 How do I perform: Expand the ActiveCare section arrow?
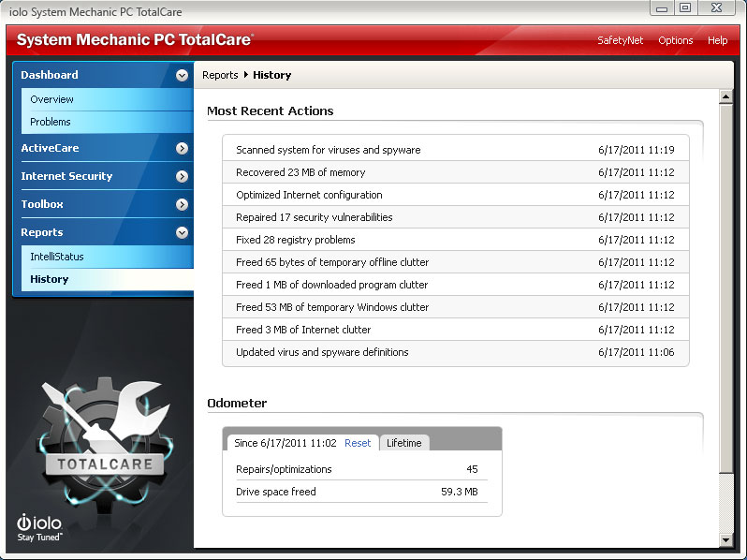(x=182, y=148)
